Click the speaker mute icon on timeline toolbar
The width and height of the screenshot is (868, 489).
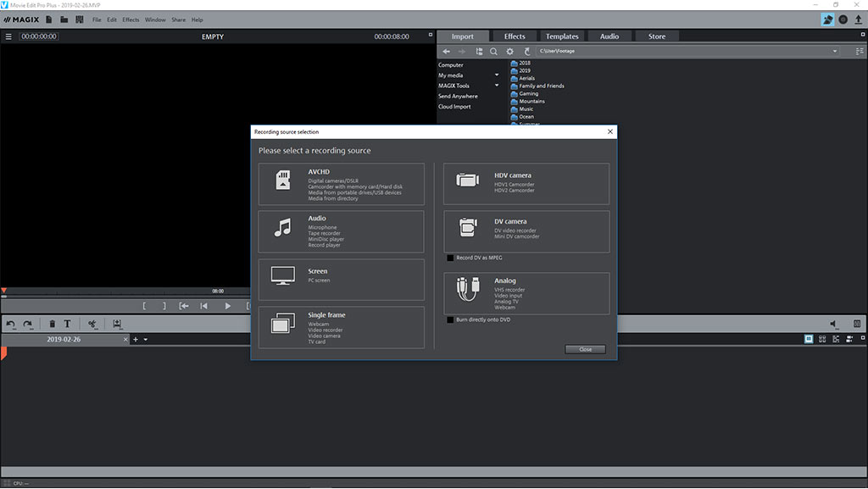pyautogui.click(x=834, y=324)
